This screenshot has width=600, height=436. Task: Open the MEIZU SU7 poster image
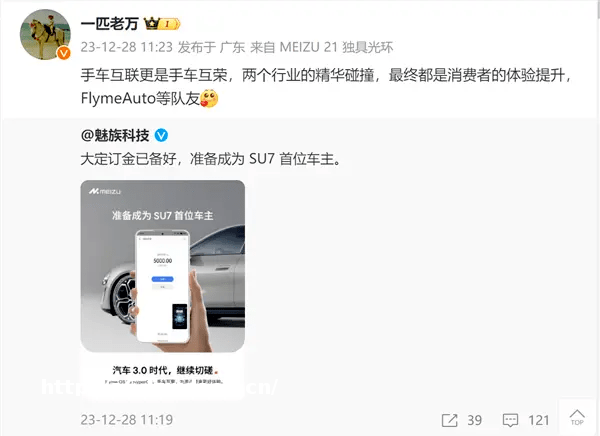pos(163,289)
